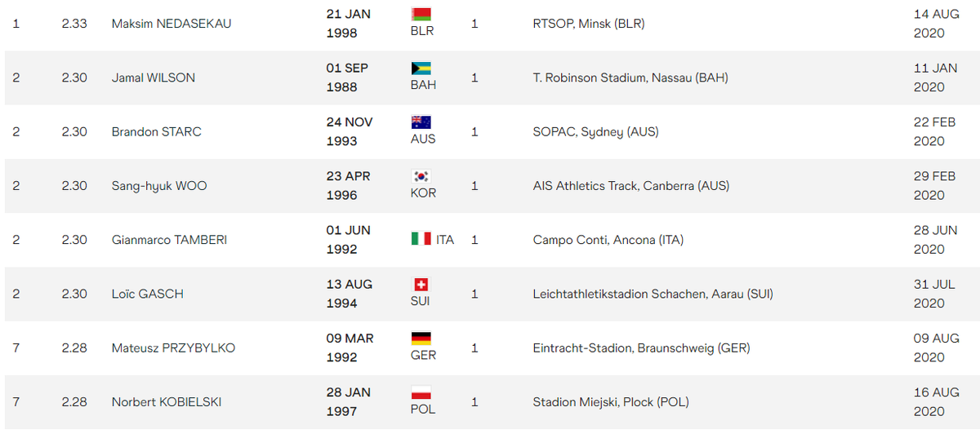Screen dimensions: 980x434
Task: Click the Poland flag icon
Action: tap(421, 392)
